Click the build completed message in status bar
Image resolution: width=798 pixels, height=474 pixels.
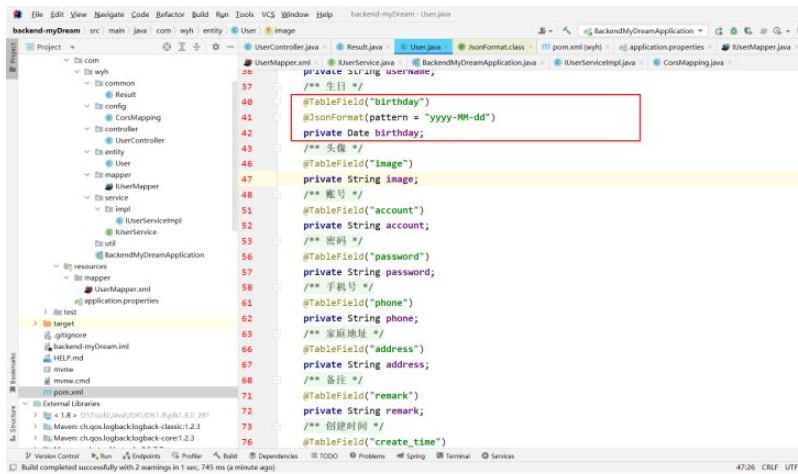coord(148,467)
